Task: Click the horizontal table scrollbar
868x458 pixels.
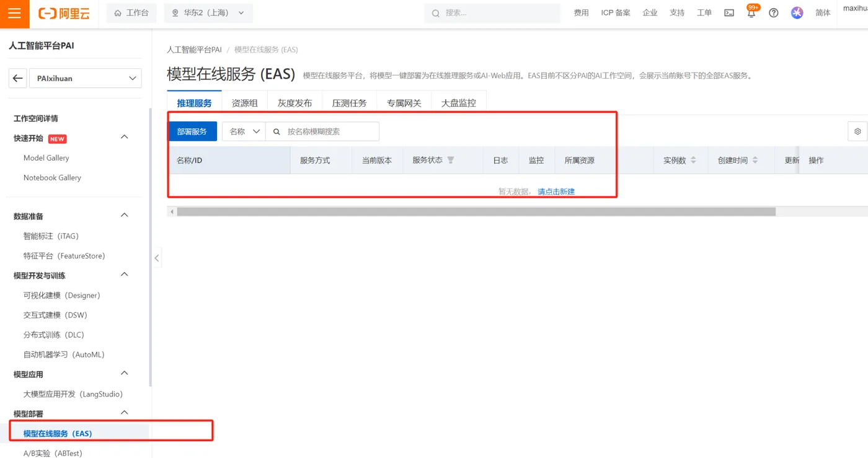Action: (x=476, y=211)
